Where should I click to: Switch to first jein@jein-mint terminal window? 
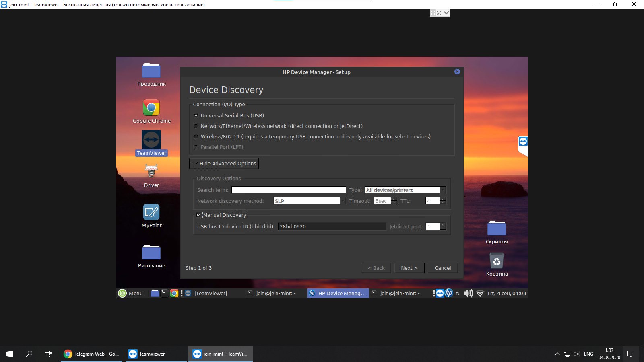tap(275, 293)
